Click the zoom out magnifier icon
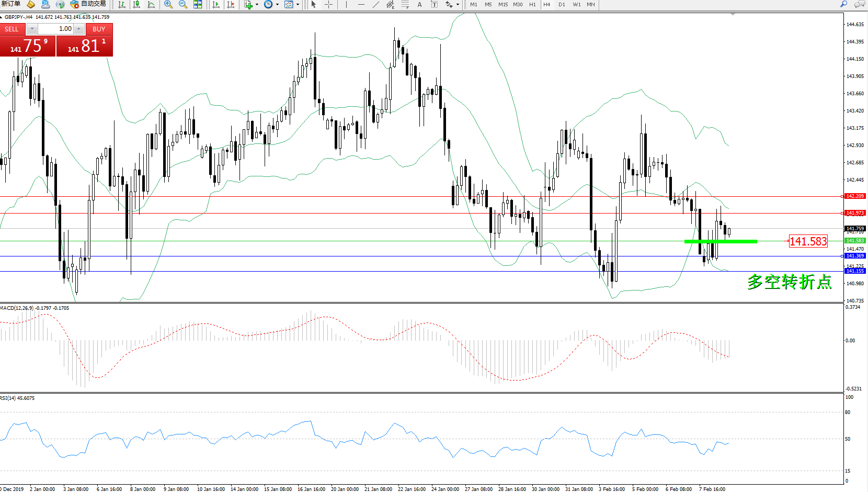Image resolution: width=868 pixels, height=492 pixels. [x=182, y=4]
